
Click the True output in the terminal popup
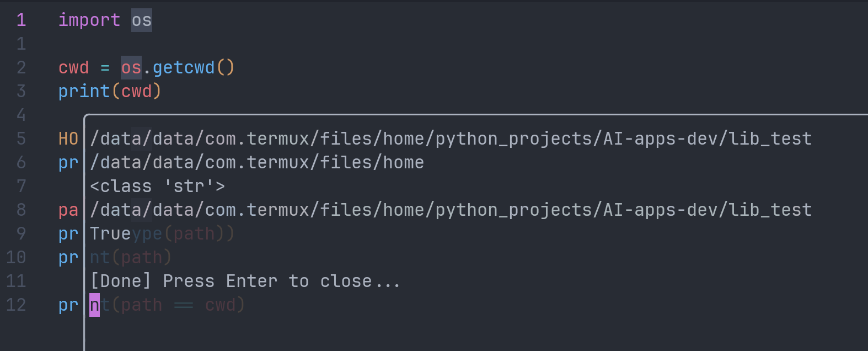coord(110,234)
